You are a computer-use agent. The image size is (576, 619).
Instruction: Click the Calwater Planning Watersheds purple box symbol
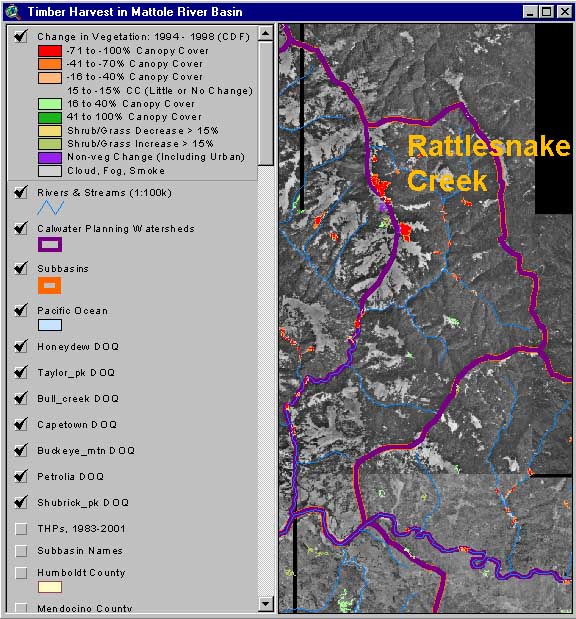tap(50, 244)
